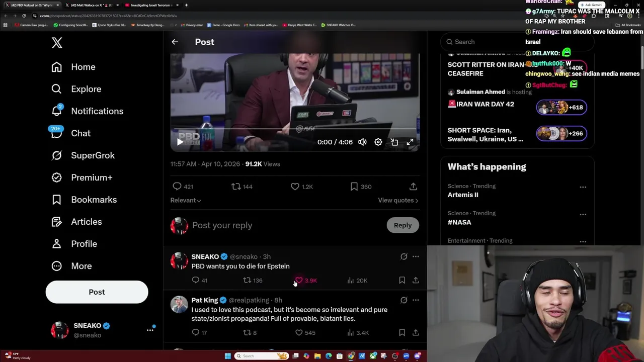Open options for Artemis II trend
Image resolution: width=644 pixels, height=362 pixels.
tap(583, 187)
